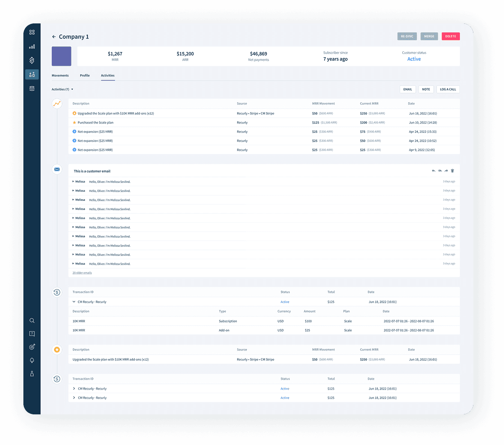Click 'Recurly • Stripe • CM Stripe' in top table
The width and height of the screenshot is (504, 445).
click(256, 113)
